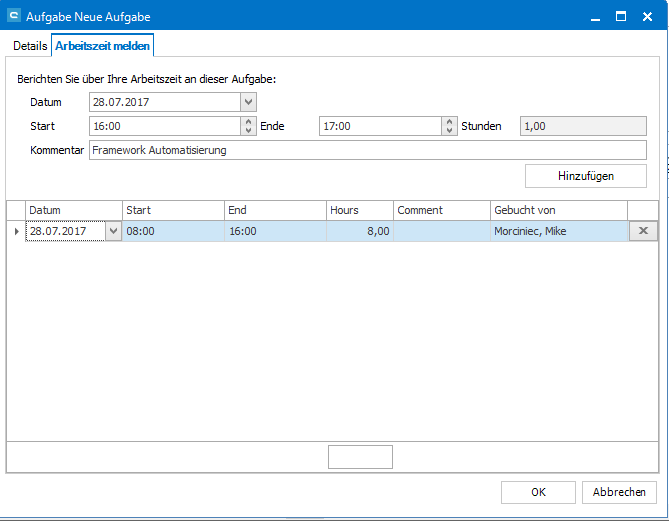This screenshot has height=522, width=669.
Task: Select the Comment cell in first row
Action: coord(441,231)
